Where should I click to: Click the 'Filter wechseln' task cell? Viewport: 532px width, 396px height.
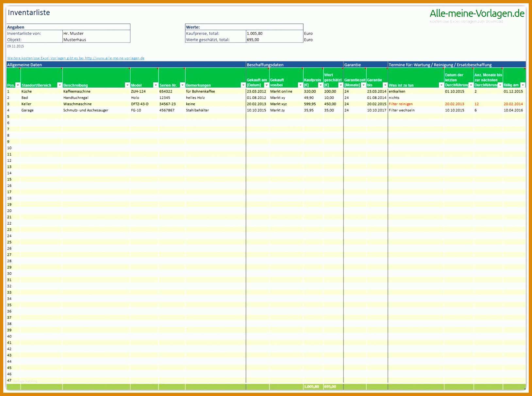(416, 110)
